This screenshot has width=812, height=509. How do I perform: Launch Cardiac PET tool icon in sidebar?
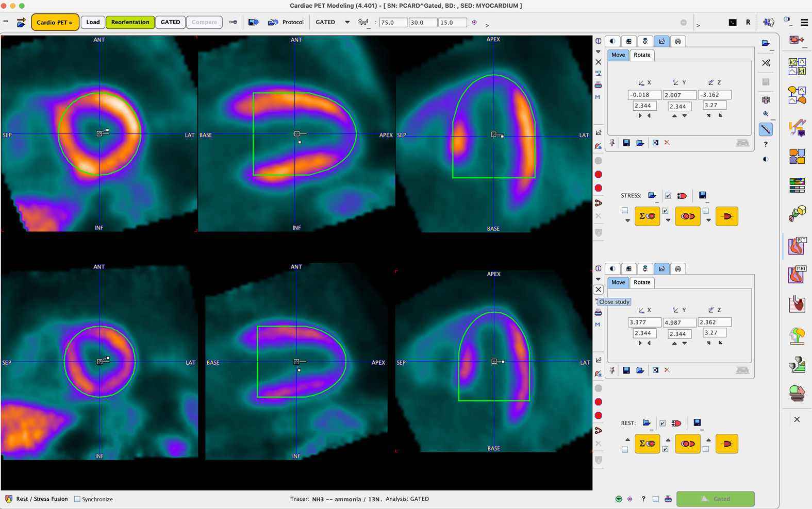point(797,245)
